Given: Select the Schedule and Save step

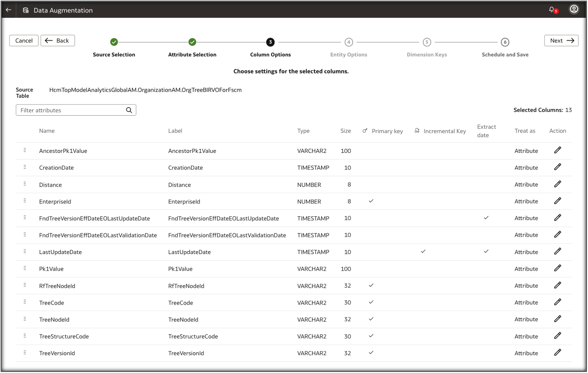Looking at the screenshot, I should 505,42.
